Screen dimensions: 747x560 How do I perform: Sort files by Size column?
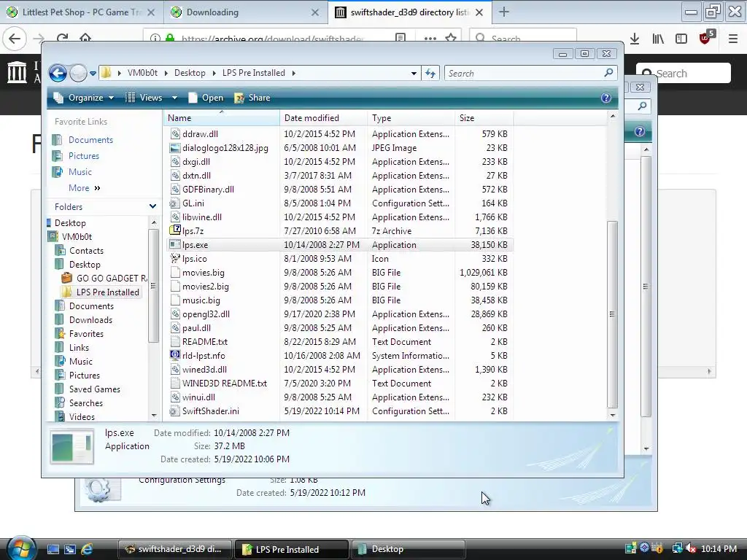(x=484, y=117)
